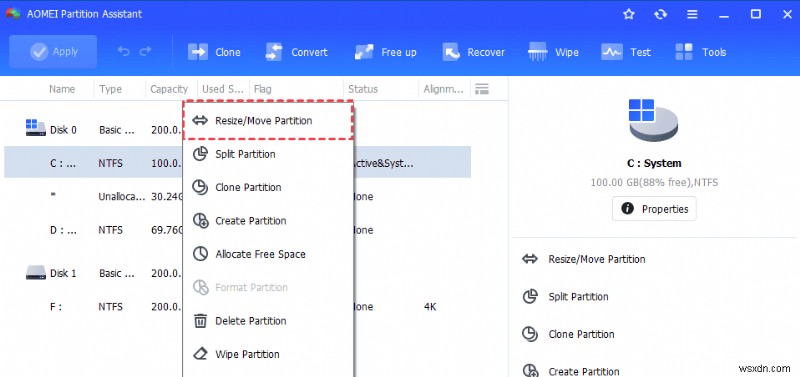The width and height of the screenshot is (800, 377).
Task: Select Resize/Move Partition in context menu
Action: tap(268, 121)
